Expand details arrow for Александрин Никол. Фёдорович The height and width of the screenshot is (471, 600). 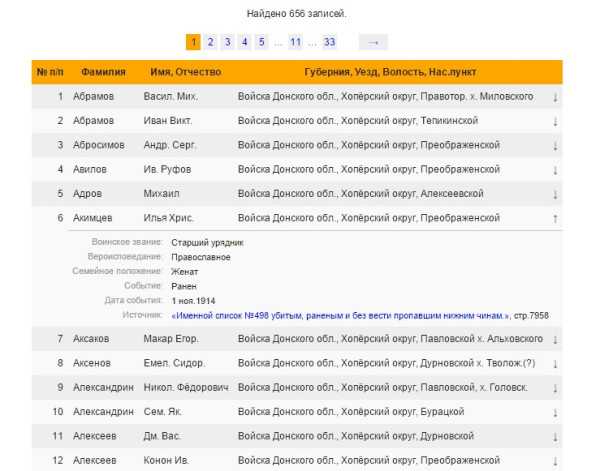(555, 388)
